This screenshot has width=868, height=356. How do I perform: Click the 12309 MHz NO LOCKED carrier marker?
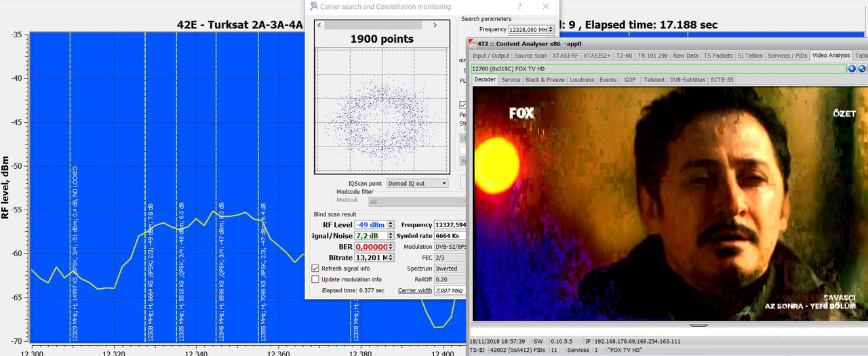point(70,186)
